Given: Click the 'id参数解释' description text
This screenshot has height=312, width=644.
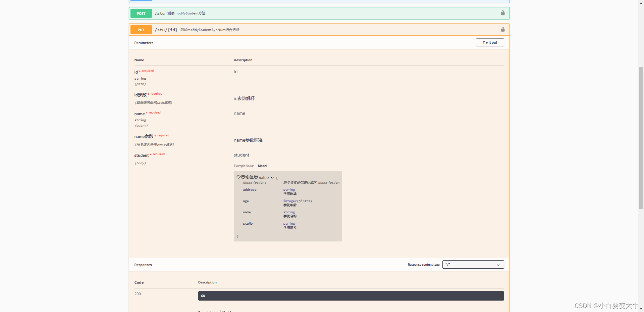Looking at the screenshot, I should click(x=244, y=98).
